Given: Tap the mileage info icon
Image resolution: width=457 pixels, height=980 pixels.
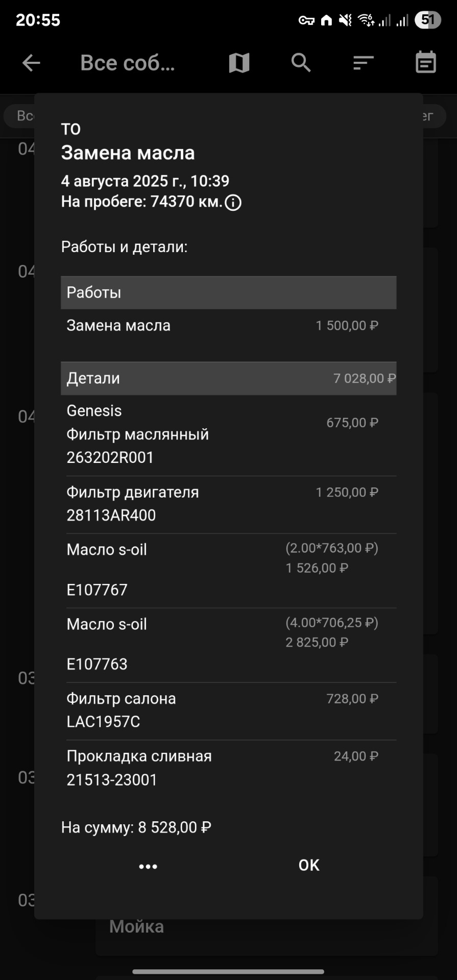Looking at the screenshot, I should coord(233,203).
